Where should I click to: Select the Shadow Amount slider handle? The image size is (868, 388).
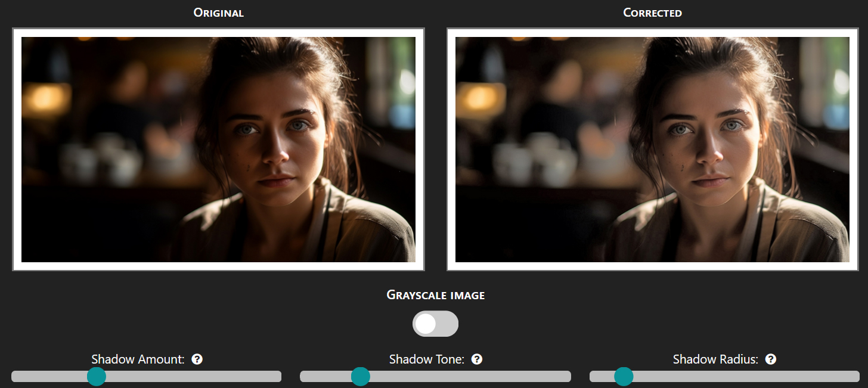point(97,377)
